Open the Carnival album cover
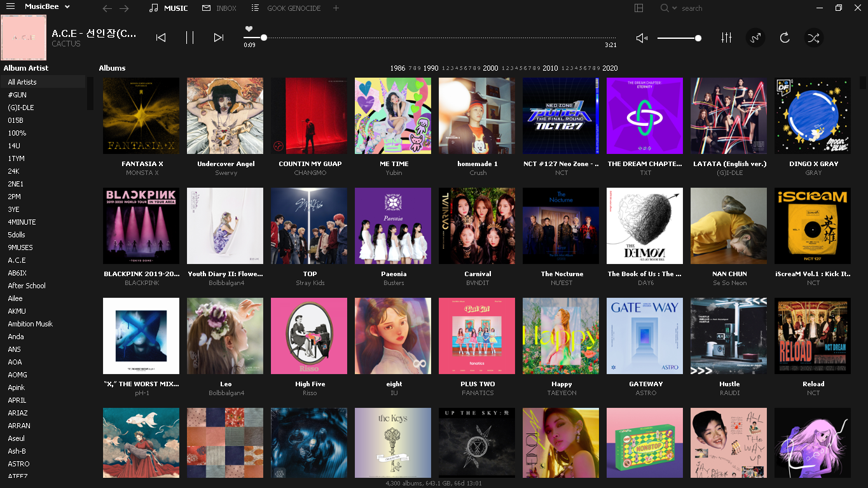The height and width of the screenshot is (488, 868). coord(477,226)
